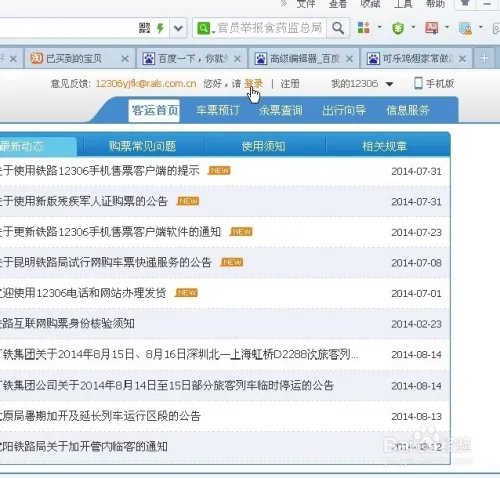Expand the arrow beside green shield icon

pos(413,27)
